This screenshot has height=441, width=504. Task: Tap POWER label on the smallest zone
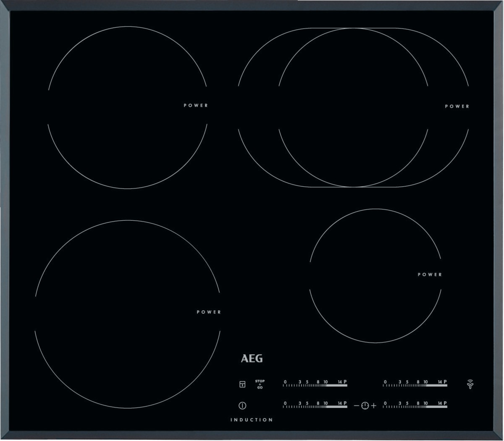(x=430, y=274)
